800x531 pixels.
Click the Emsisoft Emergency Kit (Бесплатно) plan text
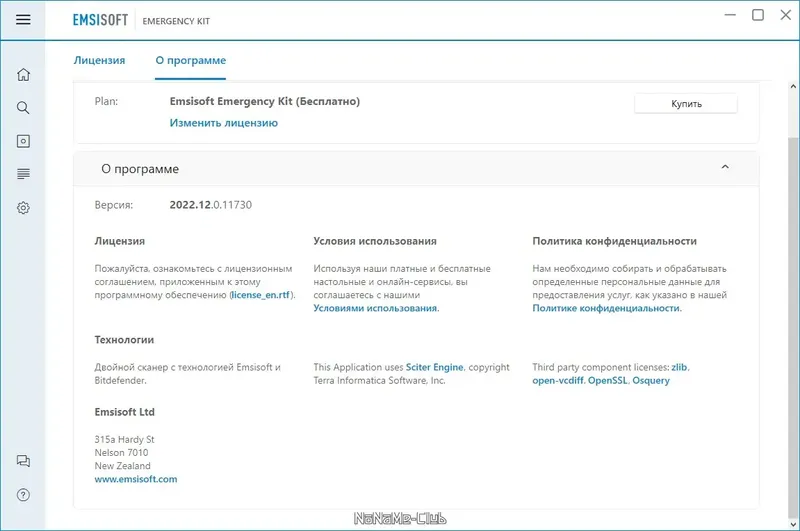point(265,101)
